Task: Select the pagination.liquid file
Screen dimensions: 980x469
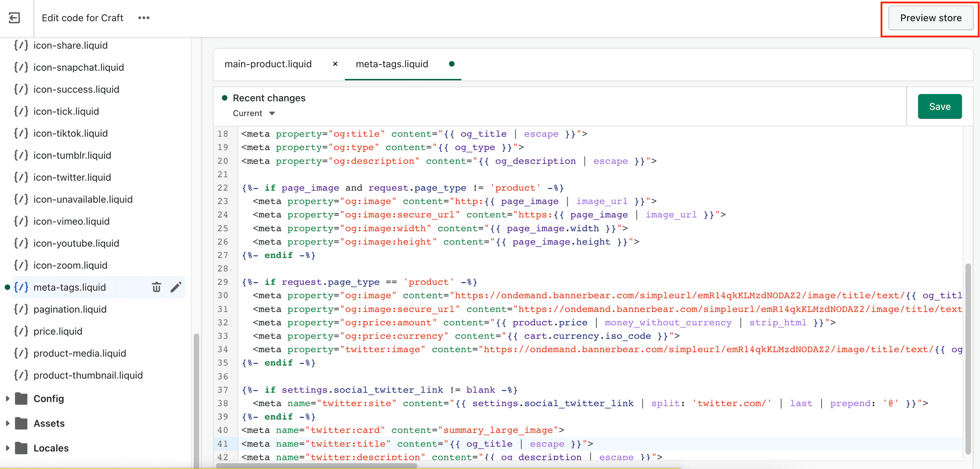Action: 70,309
